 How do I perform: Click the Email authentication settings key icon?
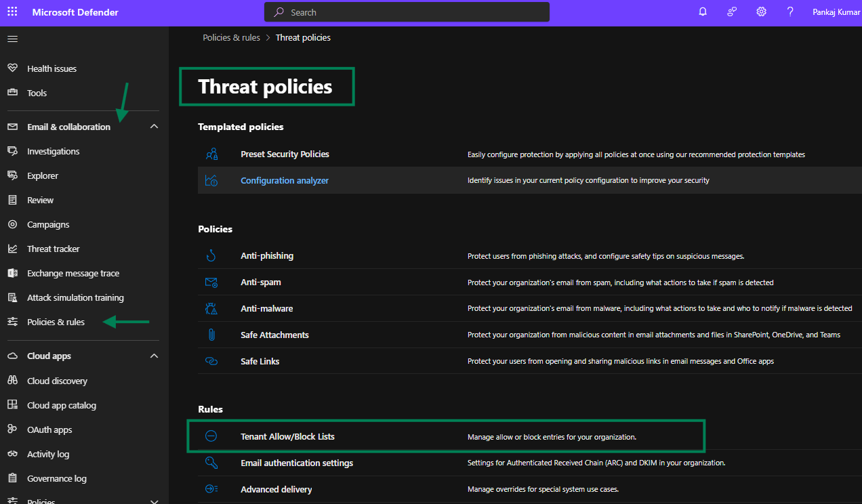[x=211, y=463]
